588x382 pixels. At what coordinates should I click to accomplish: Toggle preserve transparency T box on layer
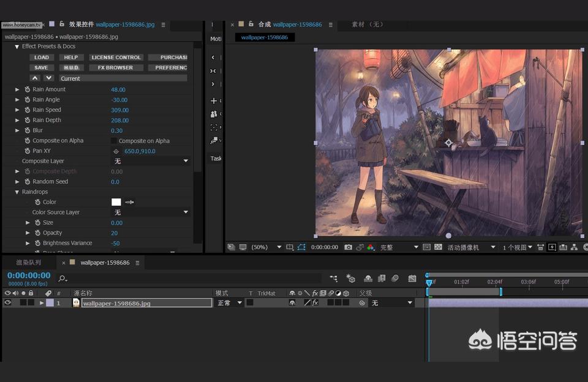[x=250, y=302]
